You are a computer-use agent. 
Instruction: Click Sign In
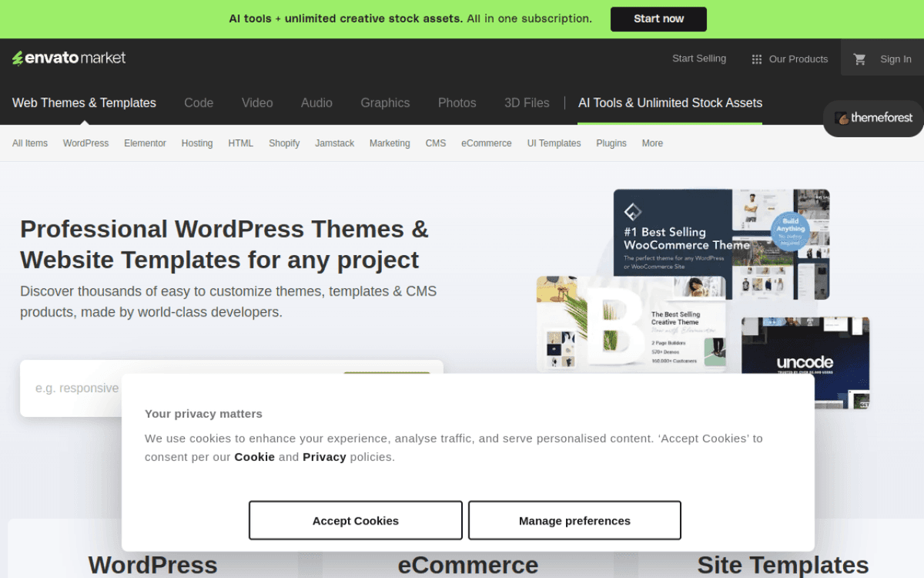coord(895,59)
